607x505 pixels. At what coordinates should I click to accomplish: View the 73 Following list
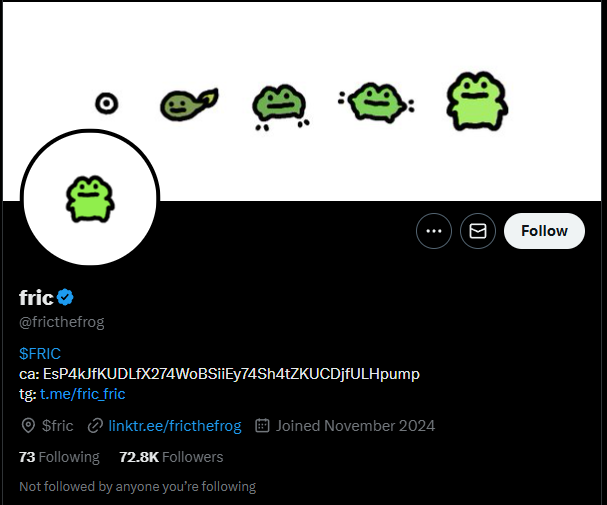59,457
